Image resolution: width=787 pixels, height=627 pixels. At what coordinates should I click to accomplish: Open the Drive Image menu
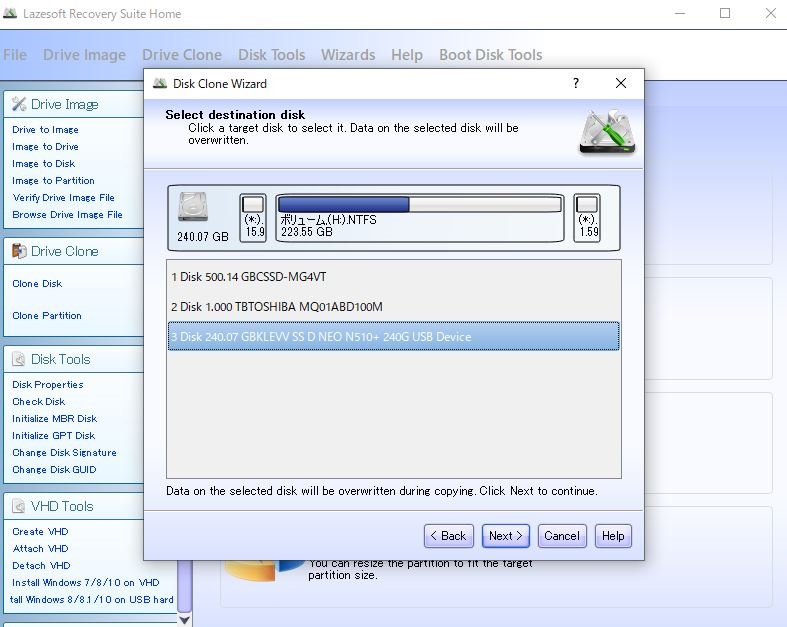[x=84, y=55]
